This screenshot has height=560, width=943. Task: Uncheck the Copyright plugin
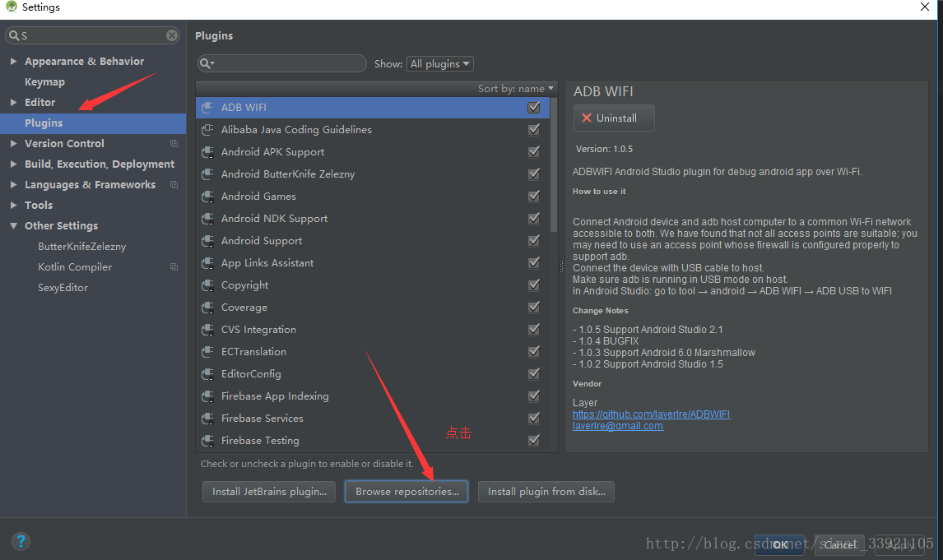[x=533, y=285]
